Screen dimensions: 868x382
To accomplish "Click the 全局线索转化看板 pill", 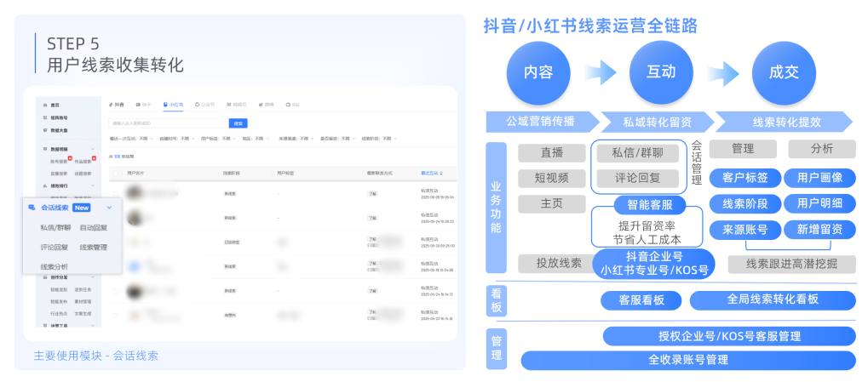I will 773,299.
